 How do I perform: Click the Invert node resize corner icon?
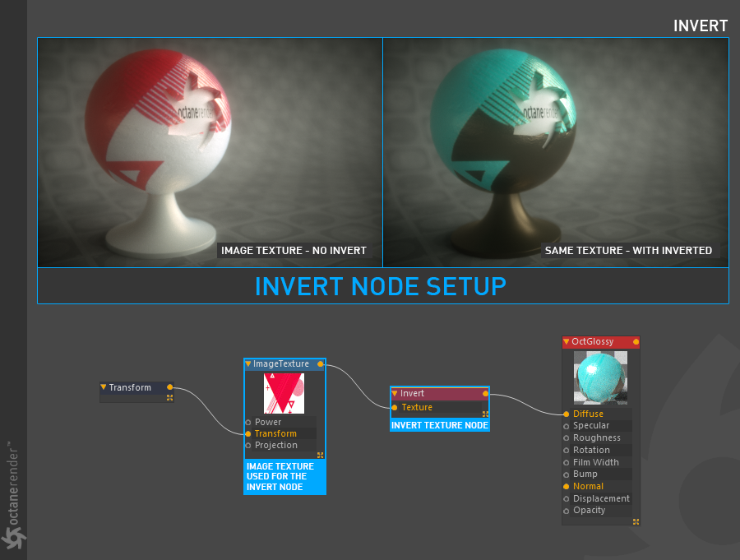485,414
